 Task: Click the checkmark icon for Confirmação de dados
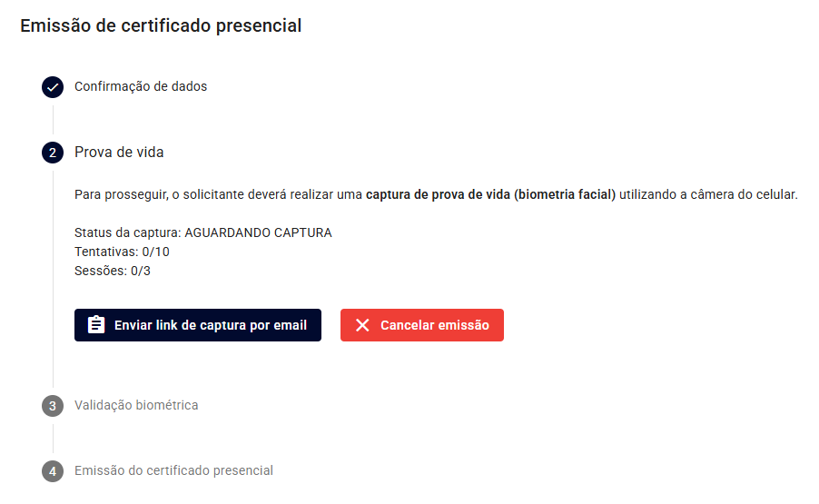(x=53, y=87)
